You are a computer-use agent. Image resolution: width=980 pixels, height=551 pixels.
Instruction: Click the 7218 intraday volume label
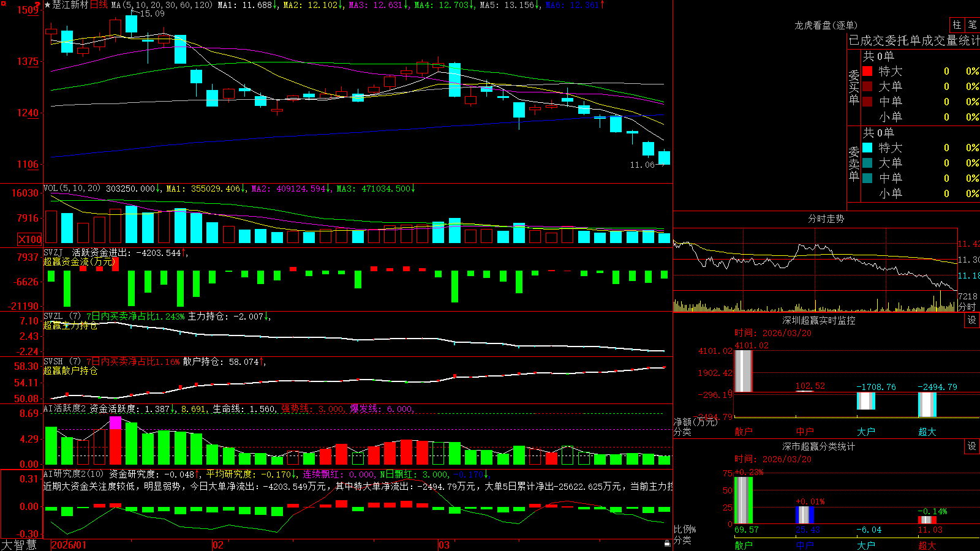pyautogui.click(x=968, y=296)
